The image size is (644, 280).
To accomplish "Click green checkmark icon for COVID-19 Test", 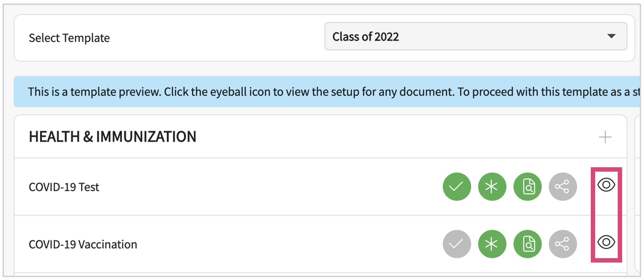I will click(457, 186).
